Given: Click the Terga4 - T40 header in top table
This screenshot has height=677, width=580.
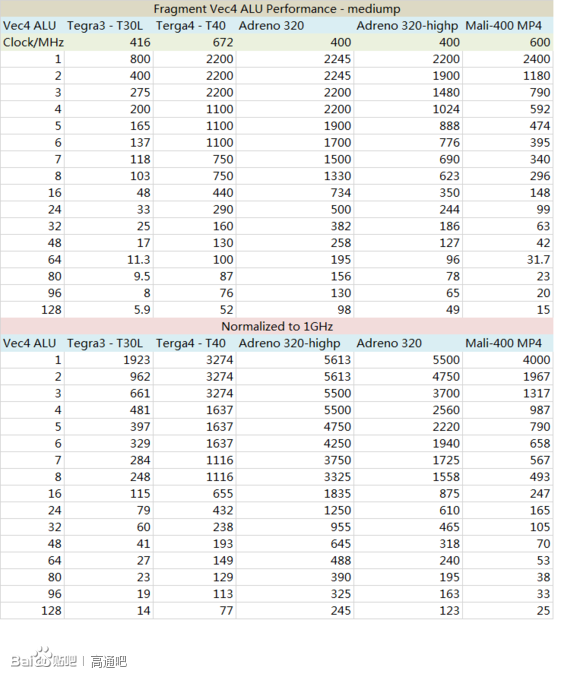Looking at the screenshot, I should pyautogui.click(x=190, y=25).
